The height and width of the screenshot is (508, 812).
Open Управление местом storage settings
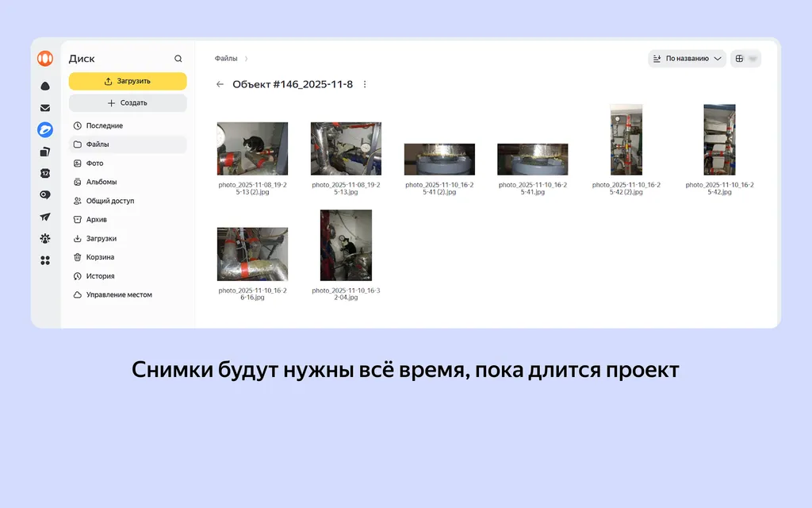[x=128, y=294]
